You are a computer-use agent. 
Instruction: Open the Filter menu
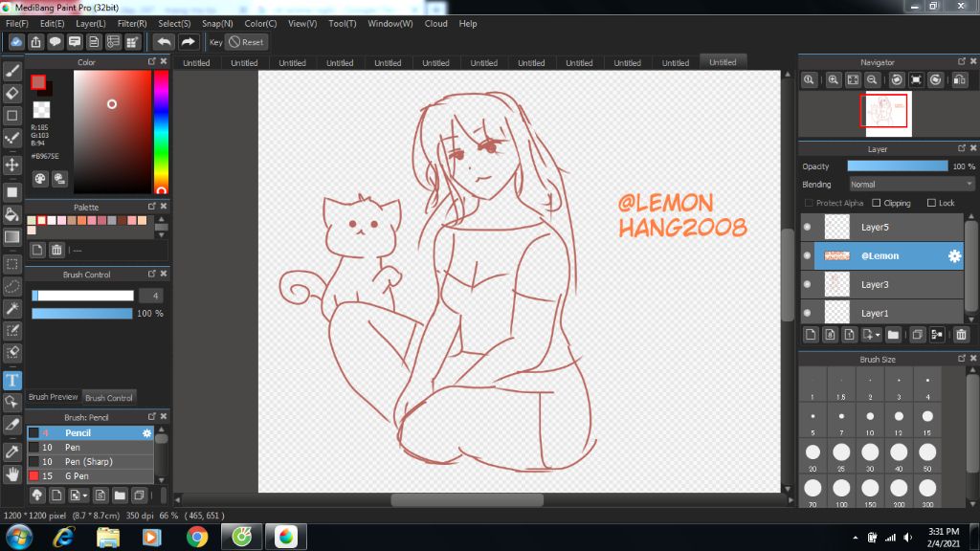(132, 24)
